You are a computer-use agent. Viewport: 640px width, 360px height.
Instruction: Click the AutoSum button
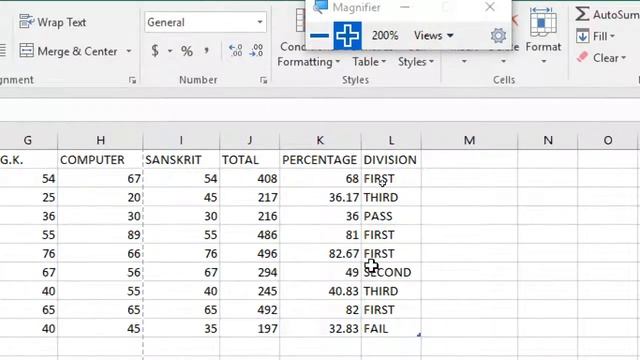click(607, 15)
